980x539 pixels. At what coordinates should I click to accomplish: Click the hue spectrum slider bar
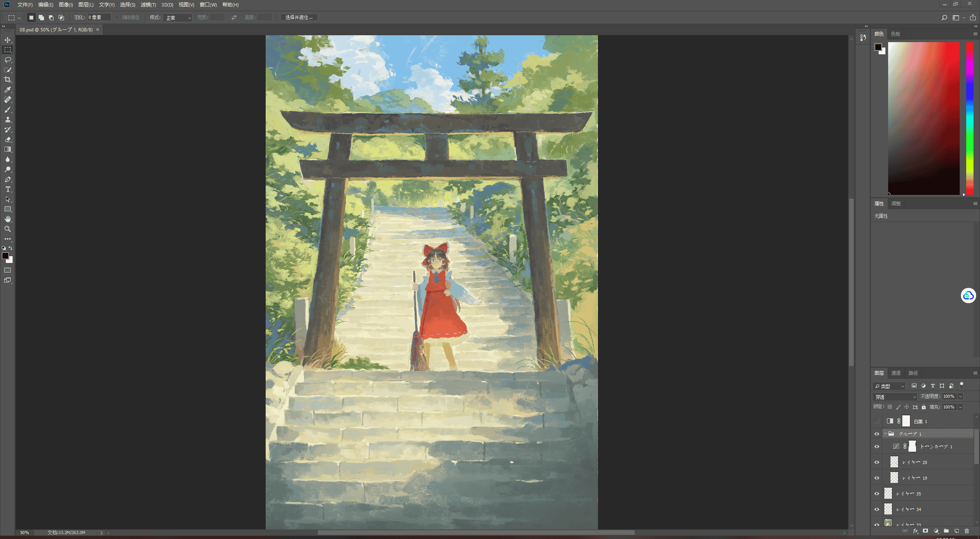(x=970, y=118)
